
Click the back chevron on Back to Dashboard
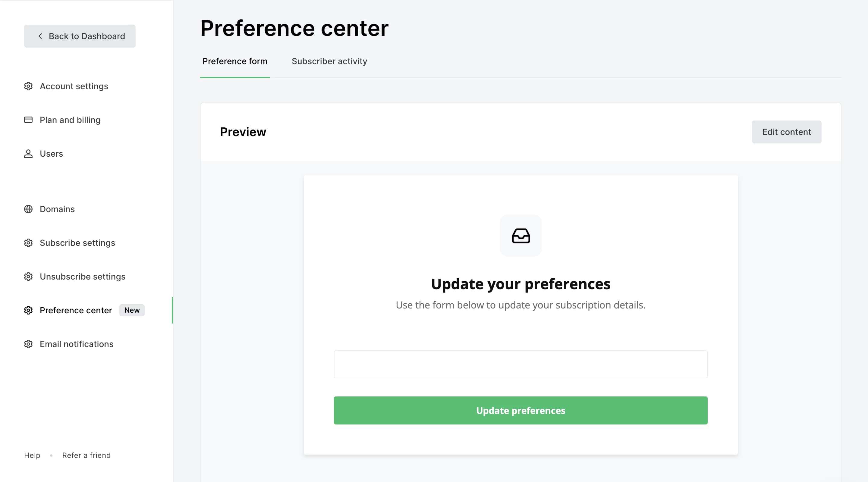tap(40, 36)
